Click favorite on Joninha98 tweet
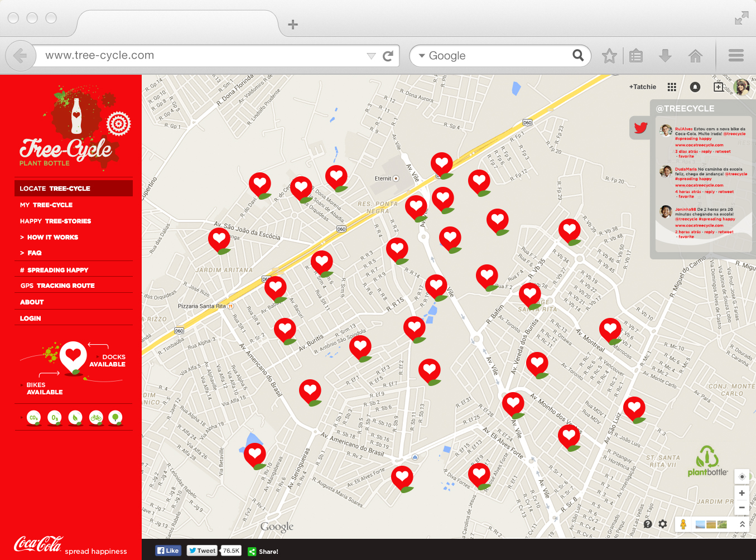The image size is (756, 560). [686, 236]
